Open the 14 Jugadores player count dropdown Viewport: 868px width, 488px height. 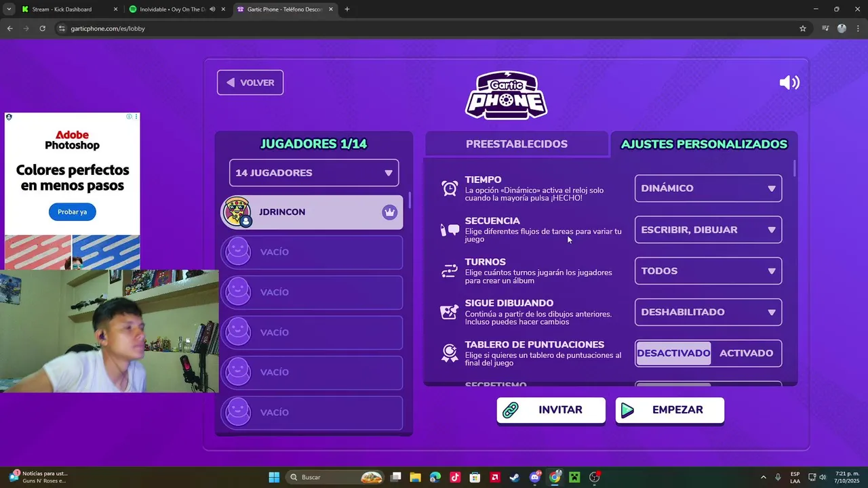click(x=314, y=173)
